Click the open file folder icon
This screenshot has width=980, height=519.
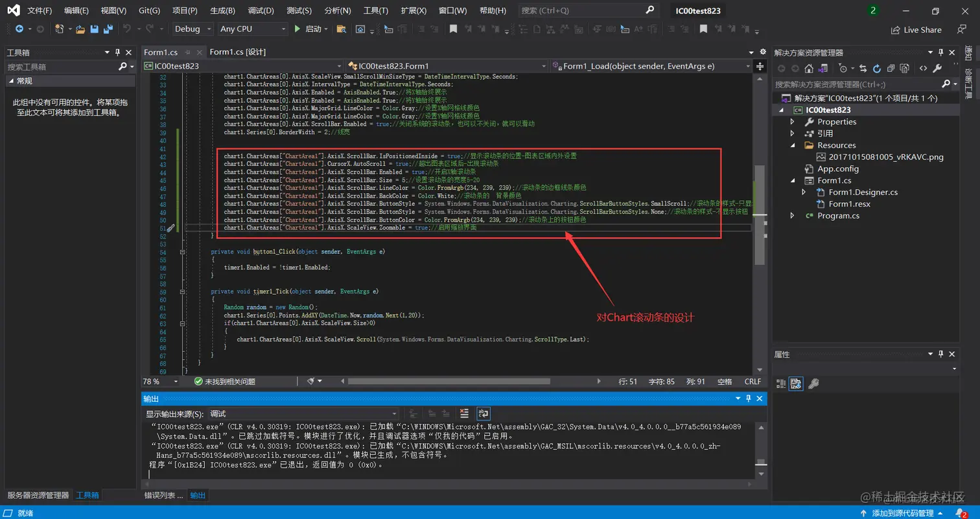[x=80, y=29]
